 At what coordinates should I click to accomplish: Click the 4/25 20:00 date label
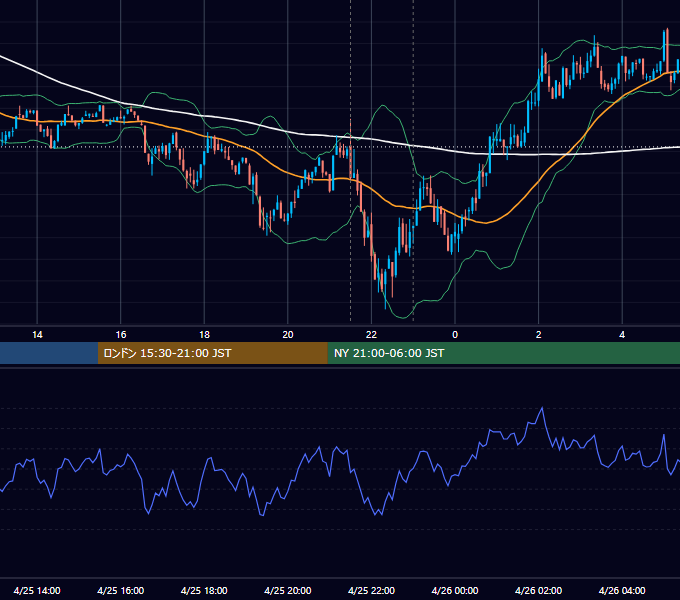click(x=288, y=590)
